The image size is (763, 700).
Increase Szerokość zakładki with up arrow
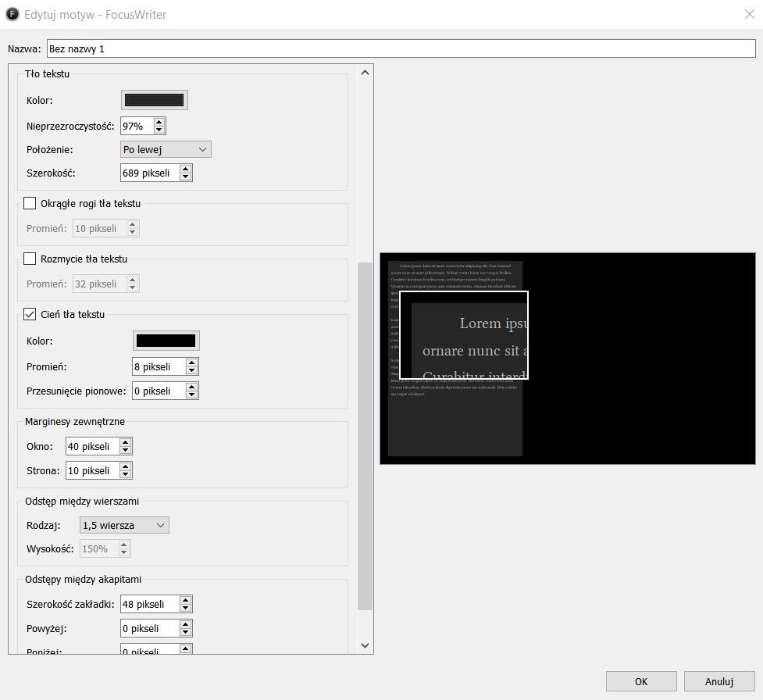(185, 600)
